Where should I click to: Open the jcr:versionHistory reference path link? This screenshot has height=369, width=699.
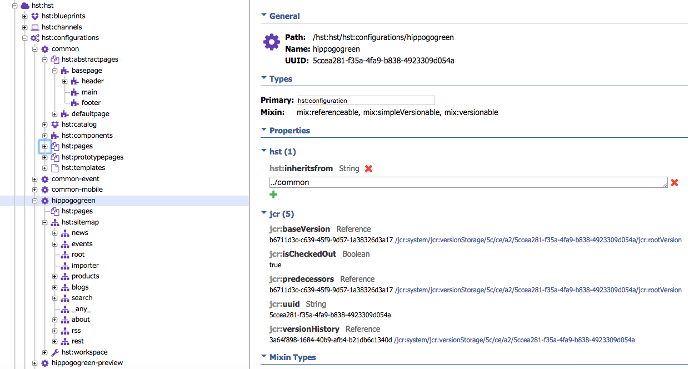click(514, 340)
